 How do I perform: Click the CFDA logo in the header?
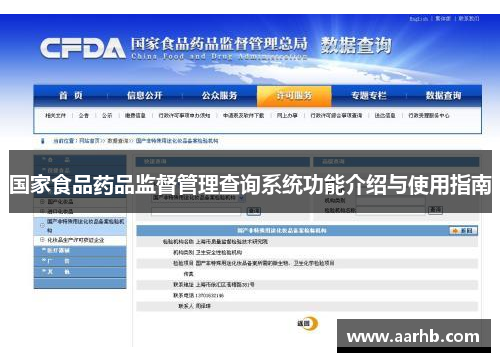(83, 48)
